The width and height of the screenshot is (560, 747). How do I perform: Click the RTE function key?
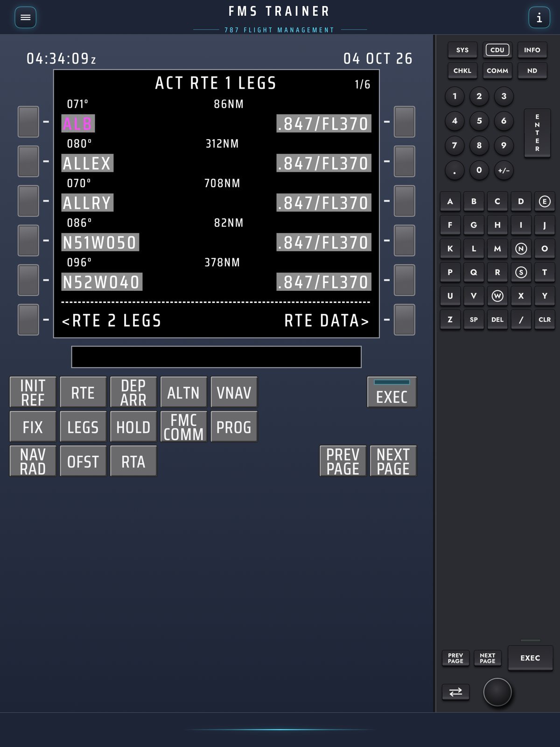click(83, 392)
